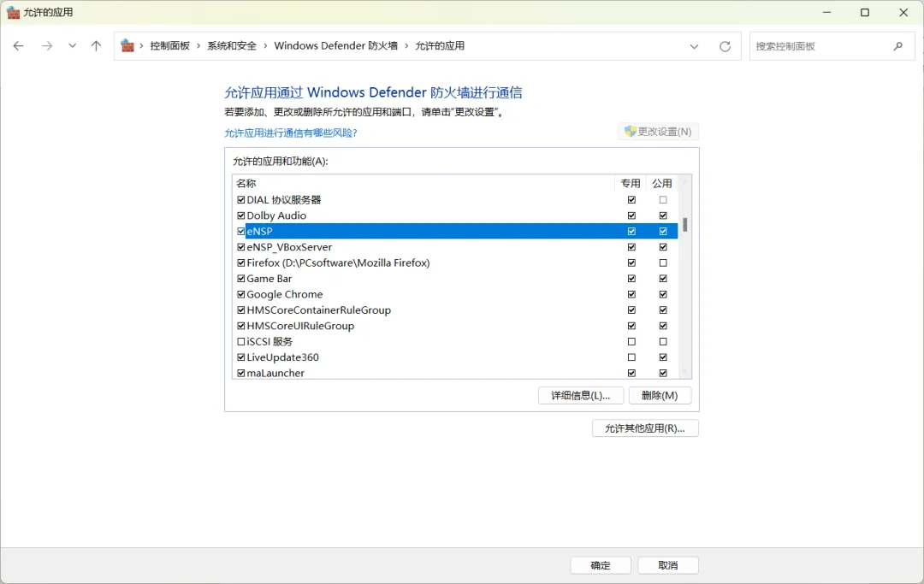Screen dimensions: 924x584
Task: Select the Firefox (D:\PCsoftware\Mozilla Firefox) row
Action: click(455, 263)
